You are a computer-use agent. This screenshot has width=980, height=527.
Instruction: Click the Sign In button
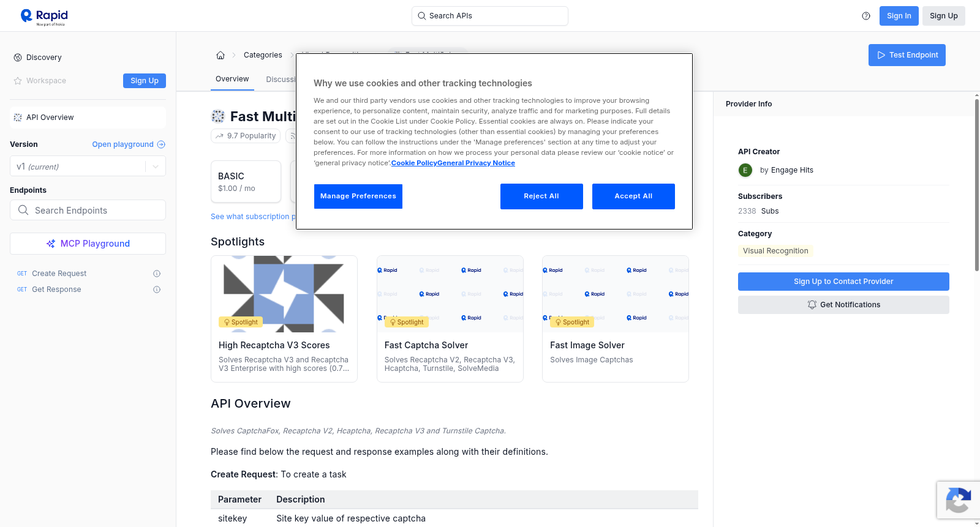(x=899, y=16)
